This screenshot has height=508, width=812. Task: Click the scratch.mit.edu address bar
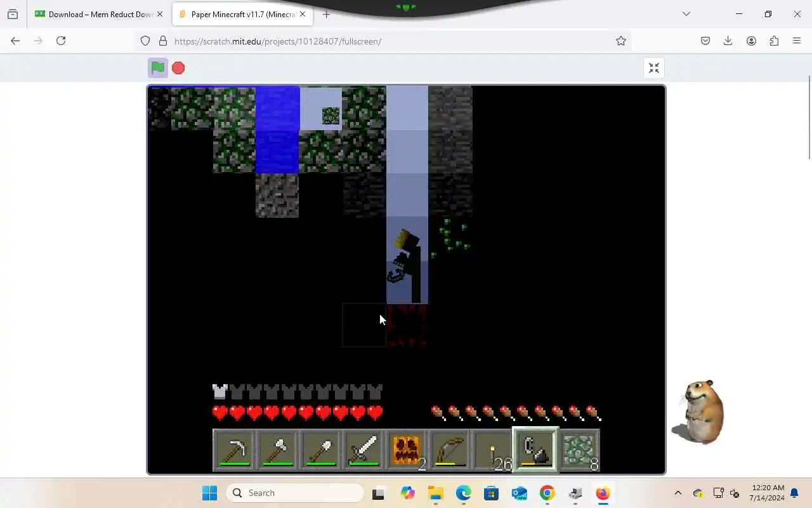[384, 41]
